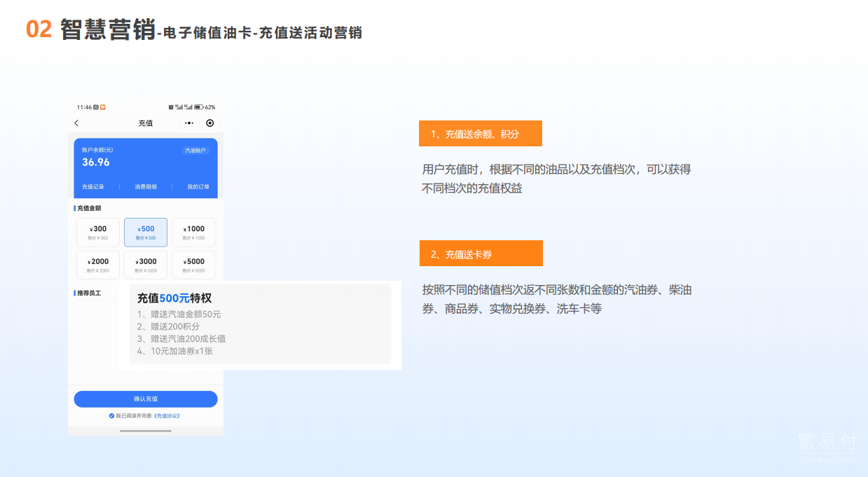This screenshot has height=477, width=868.
Task: Click the orange 1、充值送余额、积分 label
Action: (481, 134)
